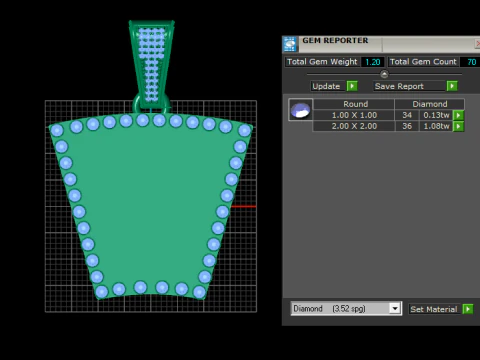Image resolution: width=480 pixels, height=360 pixels.
Task: Click the Total Gem Weight value 1.20
Action: point(373,62)
